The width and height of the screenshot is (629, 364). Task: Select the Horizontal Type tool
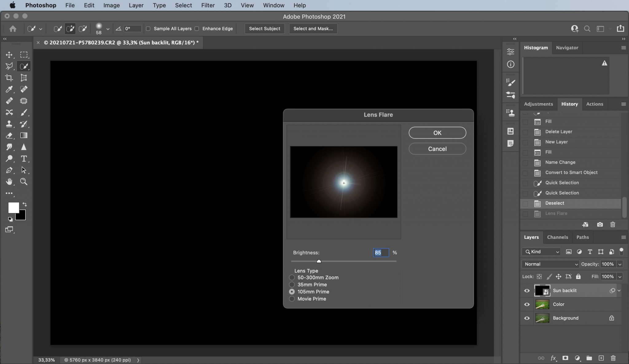point(23,158)
